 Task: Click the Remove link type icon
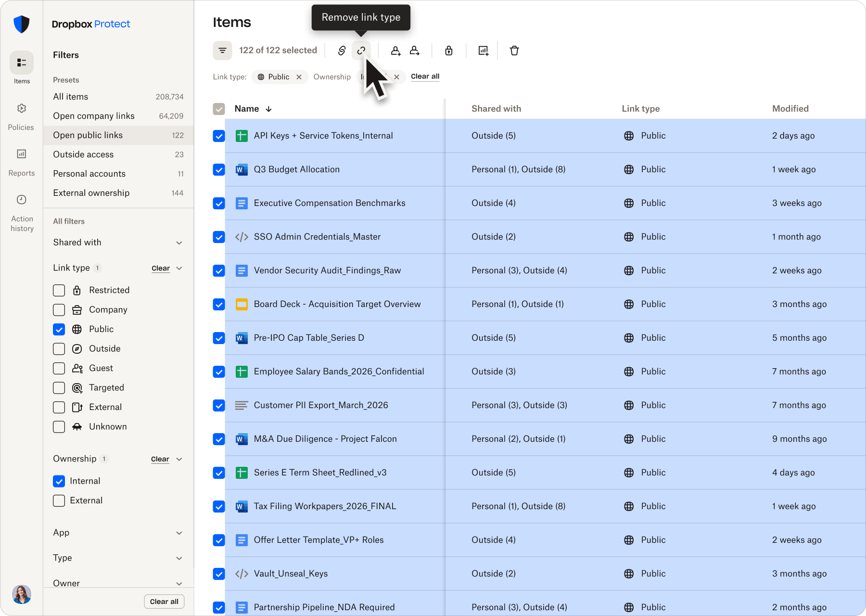361,51
